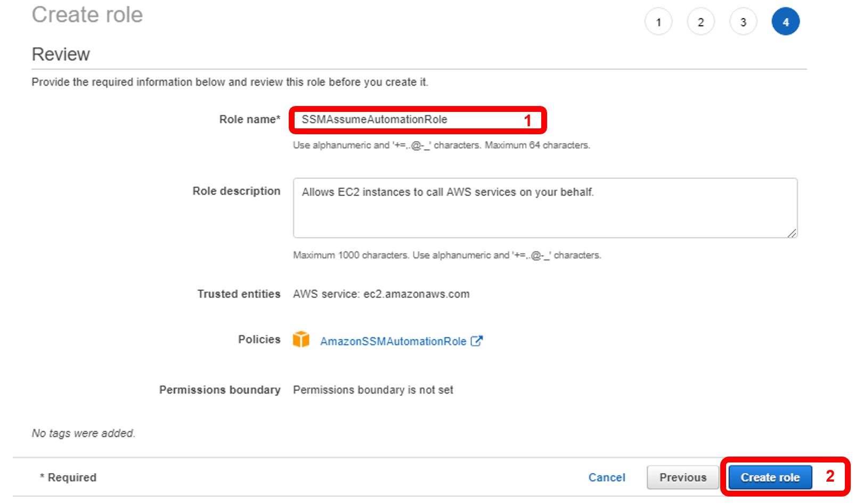Image resolution: width=855 pixels, height=504 pixels.
Task: Open the AmazonSSMAutomationRole policy link
Action: tap(393, 342)
